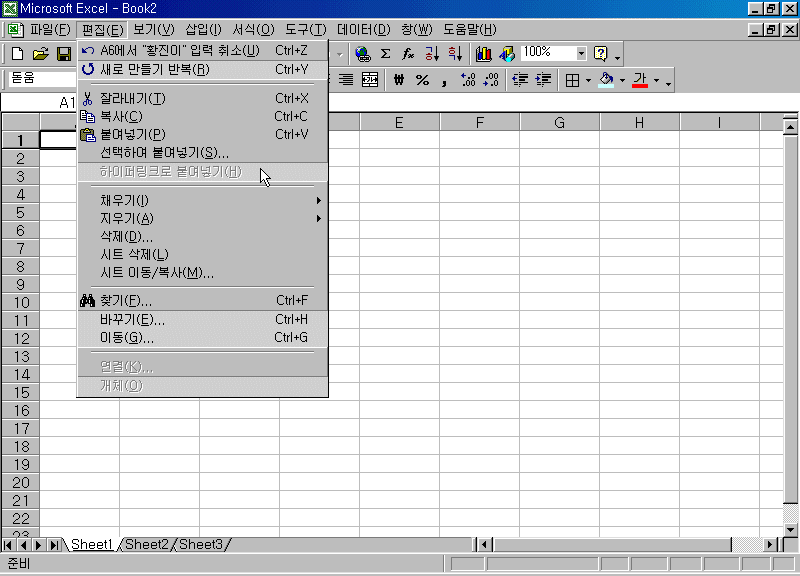Sort descending with the toolbar icon
The height and width of the screenshot is (576, 800).
click(455, 54)
